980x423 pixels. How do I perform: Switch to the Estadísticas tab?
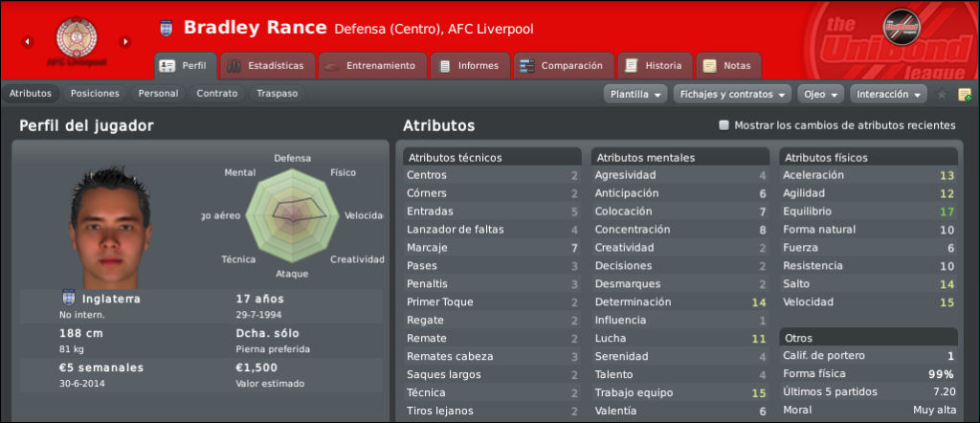click(x=268, y=66)
